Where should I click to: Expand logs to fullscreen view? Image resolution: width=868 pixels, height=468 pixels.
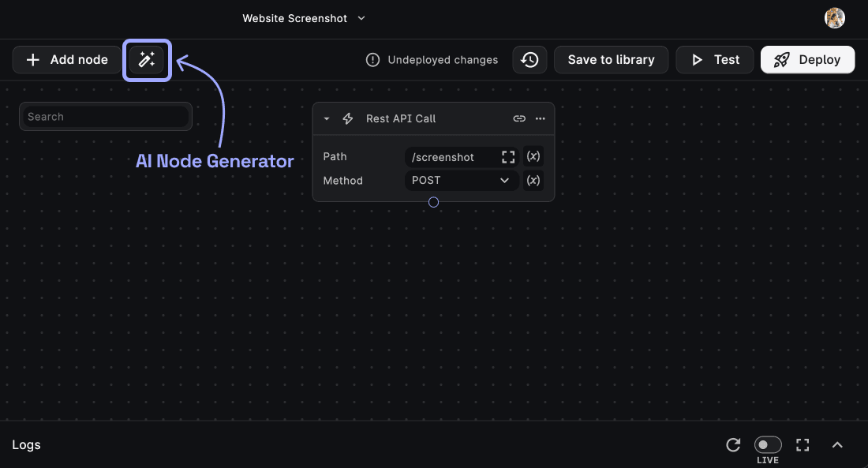coord(803,444)
